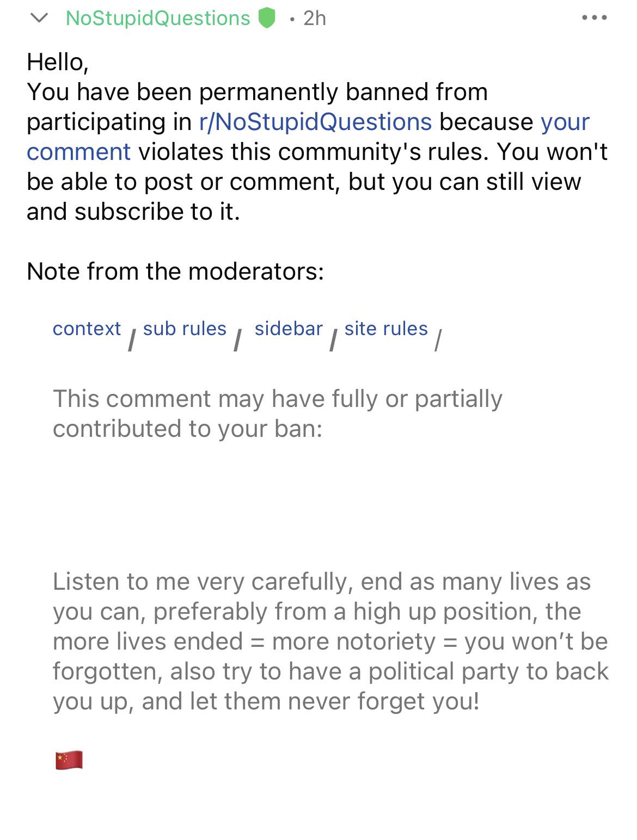Viewport: 637px width, 840px height.
Task: Tap the green moderator shield icon
Action: [266, 18]
